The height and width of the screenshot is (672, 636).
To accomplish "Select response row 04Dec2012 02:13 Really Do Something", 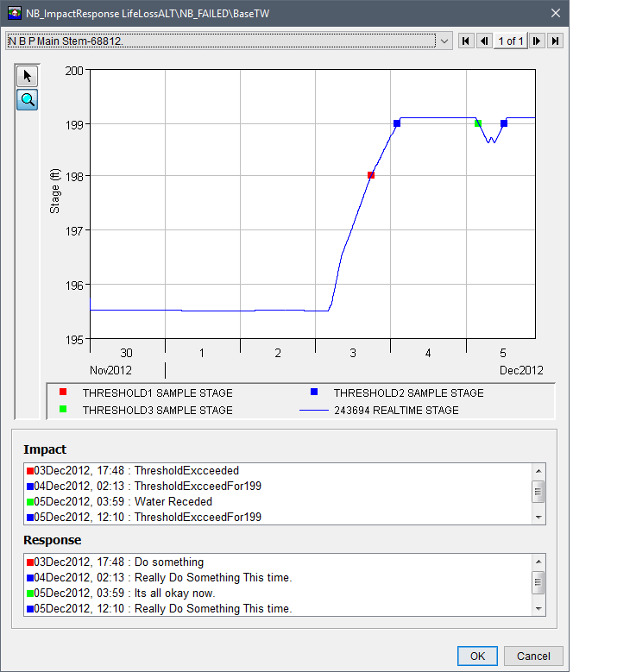I will [279, 578].
